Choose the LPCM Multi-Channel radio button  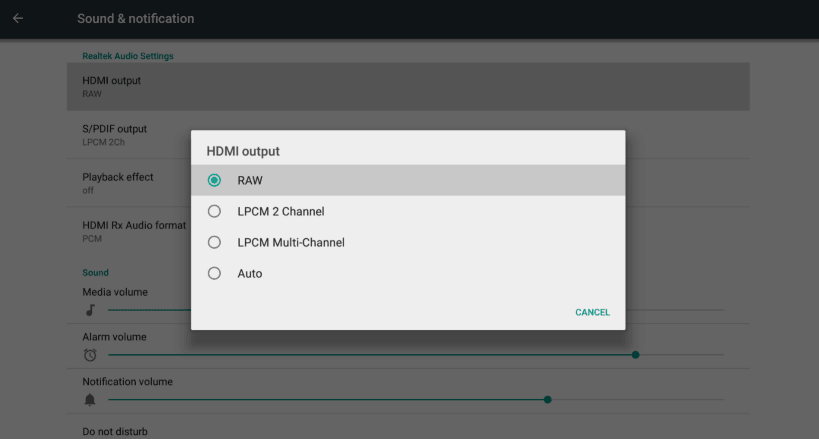click(x=214, y=242)
